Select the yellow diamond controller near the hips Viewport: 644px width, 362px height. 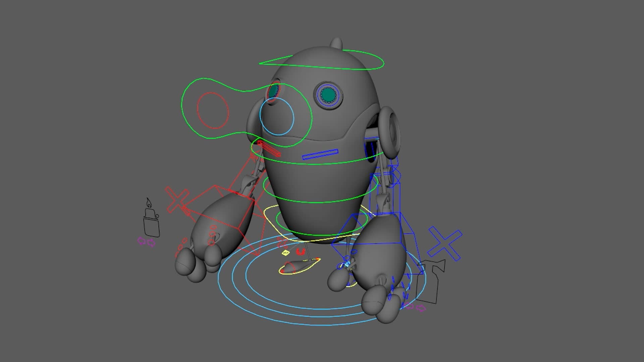tap(285, 253)
